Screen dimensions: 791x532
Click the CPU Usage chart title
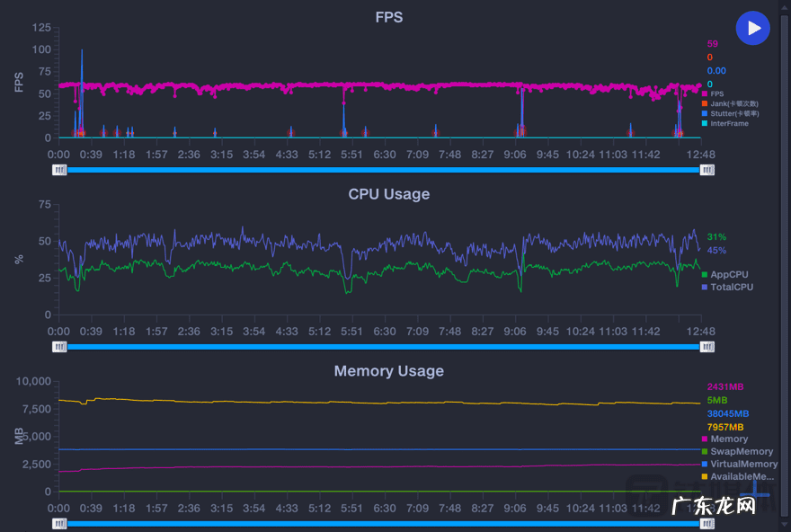pos(389,194)
